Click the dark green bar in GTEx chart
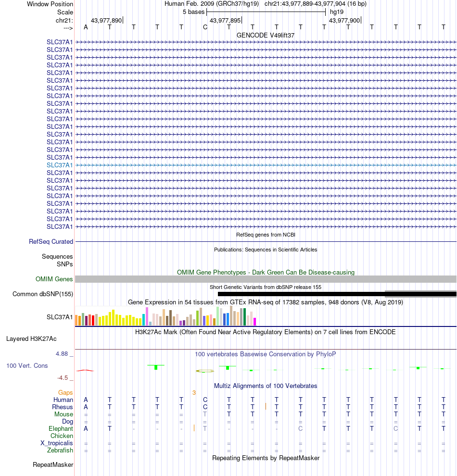The width and height of the screenshot is (457, 476). [244, 317]
